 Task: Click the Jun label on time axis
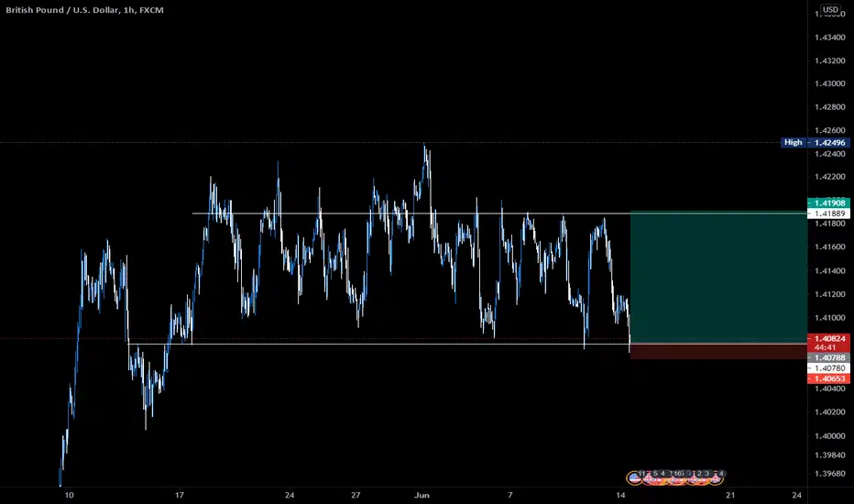[422, 495]
